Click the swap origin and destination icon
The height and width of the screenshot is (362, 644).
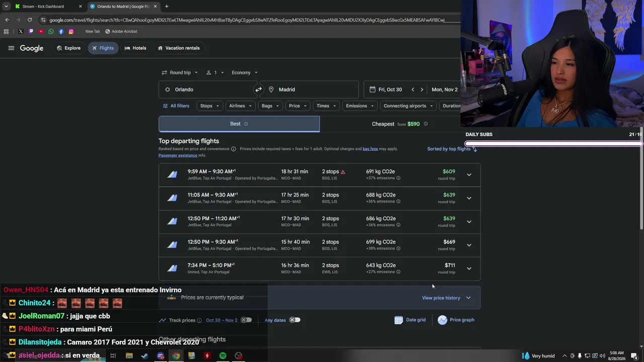click(x=259, y=89)
